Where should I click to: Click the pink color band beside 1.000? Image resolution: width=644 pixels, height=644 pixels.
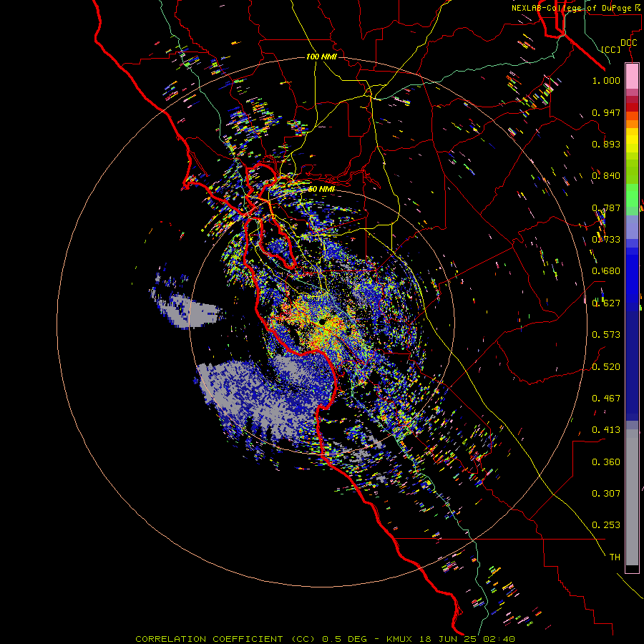[x=632, y=77]
